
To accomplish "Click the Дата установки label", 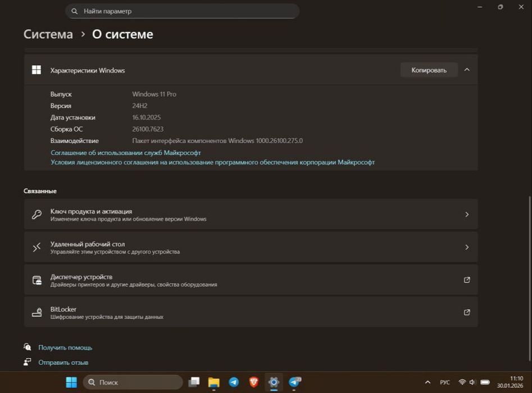I will 72,117.
